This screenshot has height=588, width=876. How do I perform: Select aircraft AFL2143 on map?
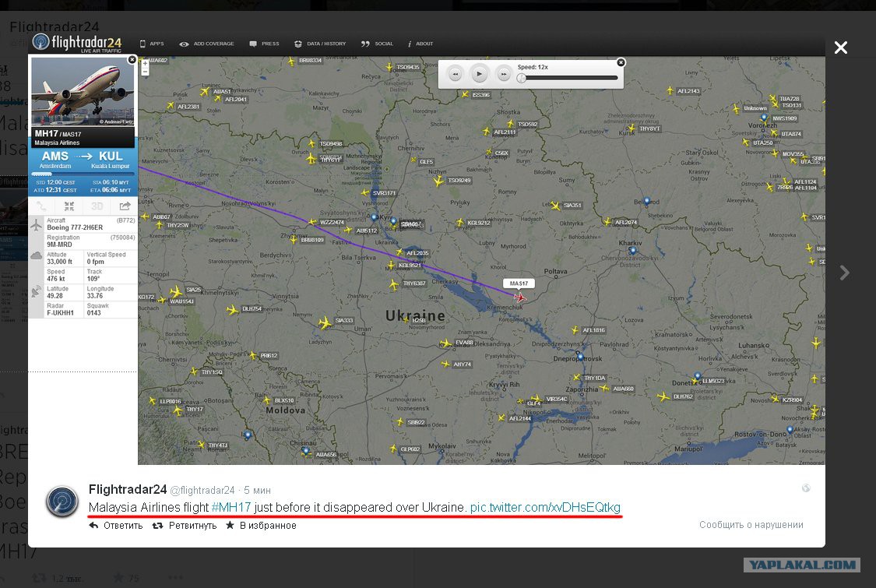click(670, 90)
